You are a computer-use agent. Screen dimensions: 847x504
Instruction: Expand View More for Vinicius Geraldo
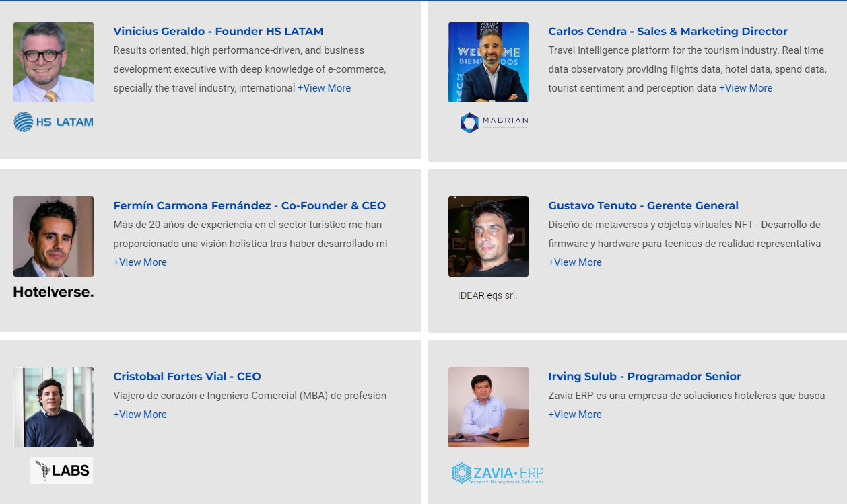324,88
